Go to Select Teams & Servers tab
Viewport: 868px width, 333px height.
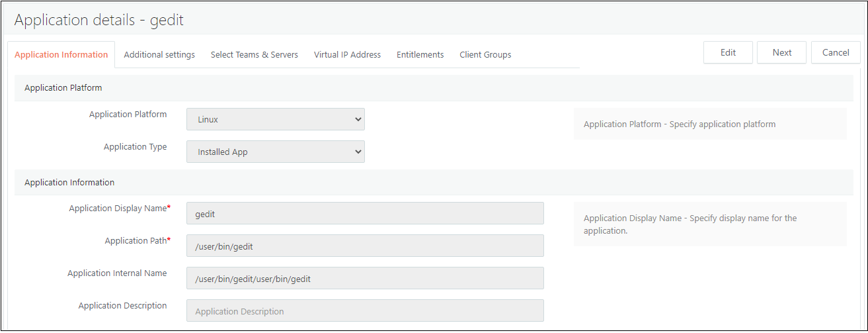[254, 55]
